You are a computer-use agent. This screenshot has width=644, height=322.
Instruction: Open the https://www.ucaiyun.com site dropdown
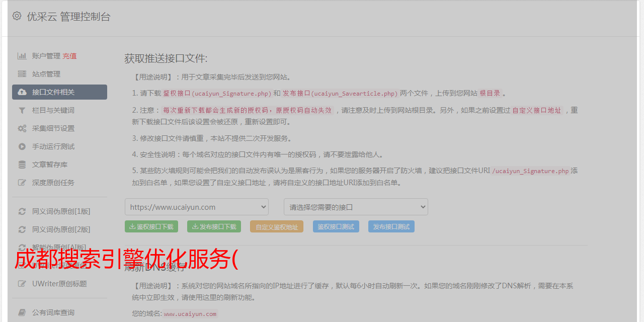(x=197, y=207)
